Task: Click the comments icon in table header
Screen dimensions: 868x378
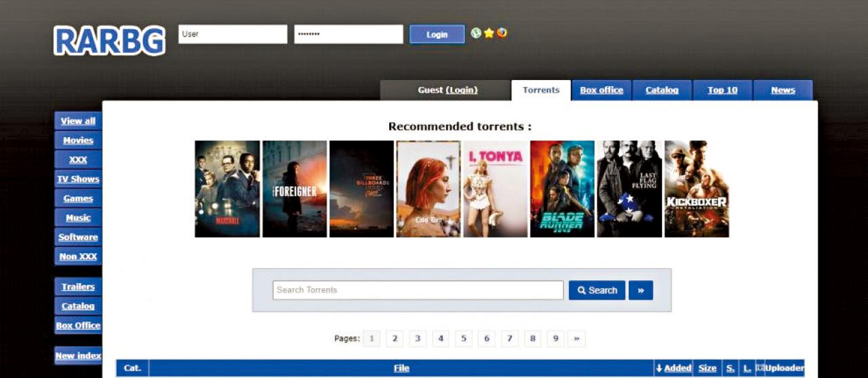Action: coord(759,368)
